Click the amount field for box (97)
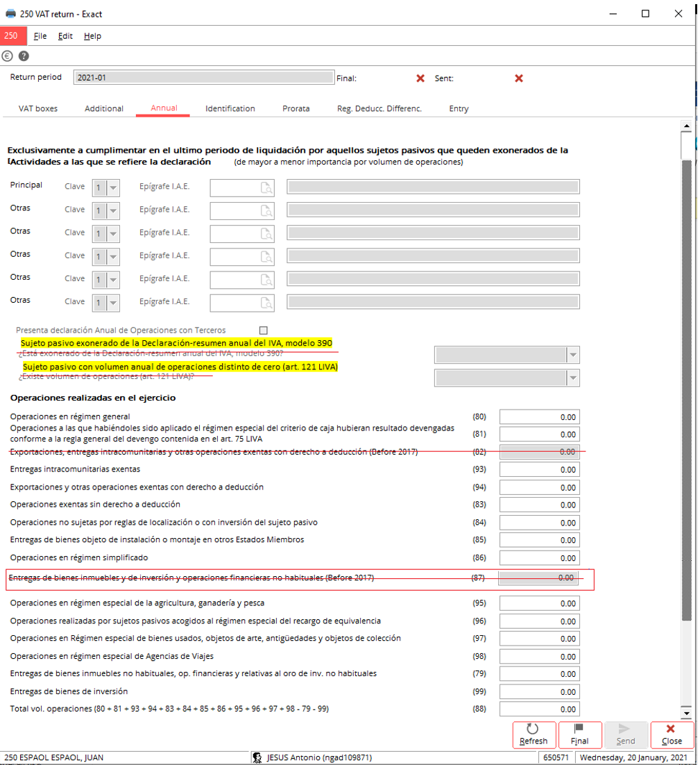Image resolution: width=700 pixels, height=765 pixels. click(x=539, y=639)
